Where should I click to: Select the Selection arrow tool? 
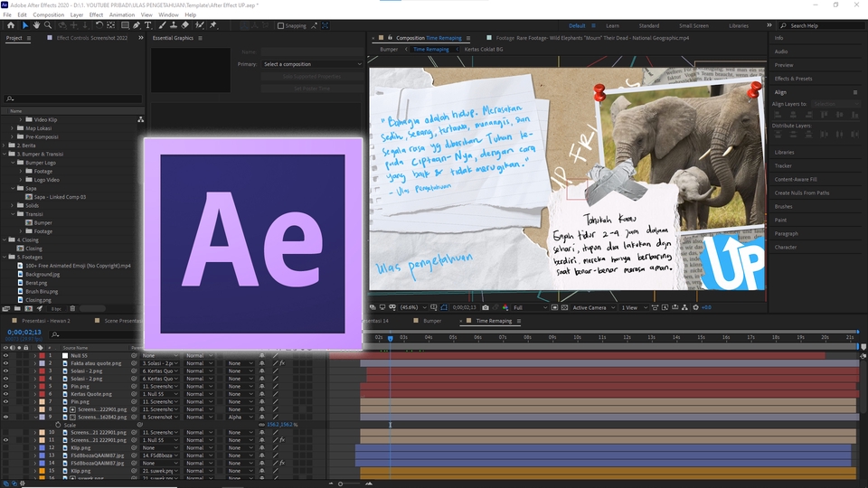[25, 25]
